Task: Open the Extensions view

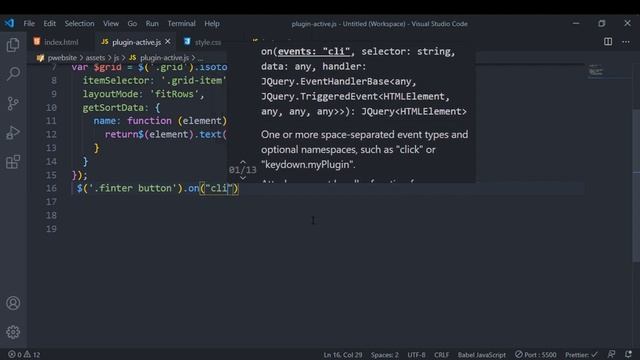Action: pos(13,162)
